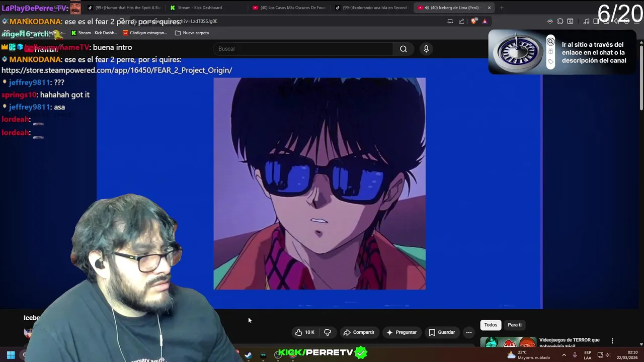Open Steam from the taskbar

click(248, 355)
